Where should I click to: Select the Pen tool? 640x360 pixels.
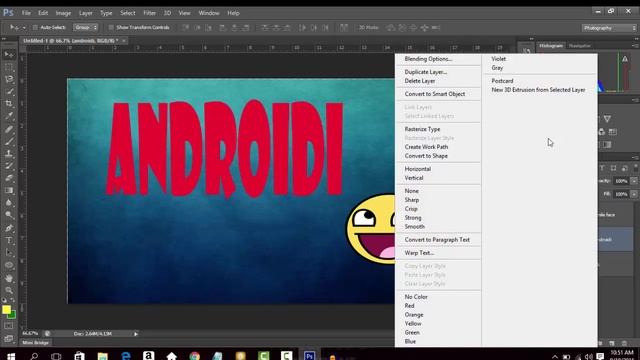(x=9, y=228)
